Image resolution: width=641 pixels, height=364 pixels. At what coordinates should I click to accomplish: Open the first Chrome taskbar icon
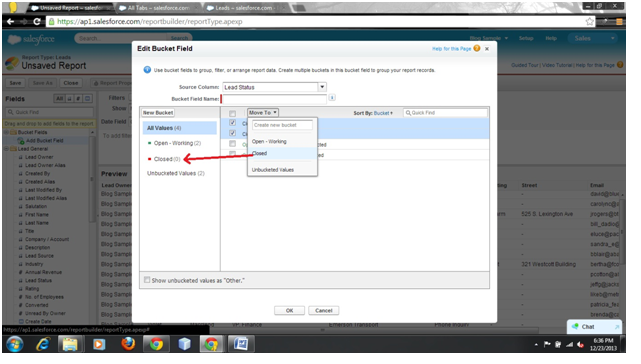156,344
